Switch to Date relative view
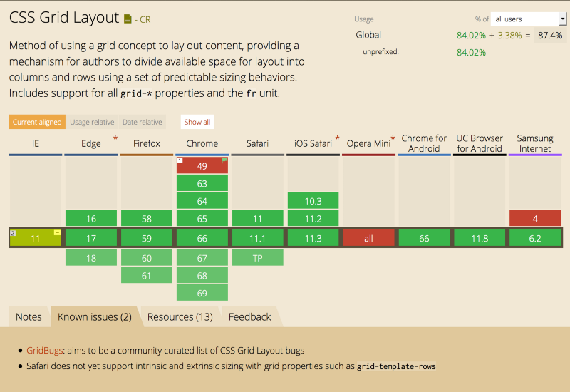The image size is (570, 392). pyautogui.click(x=142, y=122)
